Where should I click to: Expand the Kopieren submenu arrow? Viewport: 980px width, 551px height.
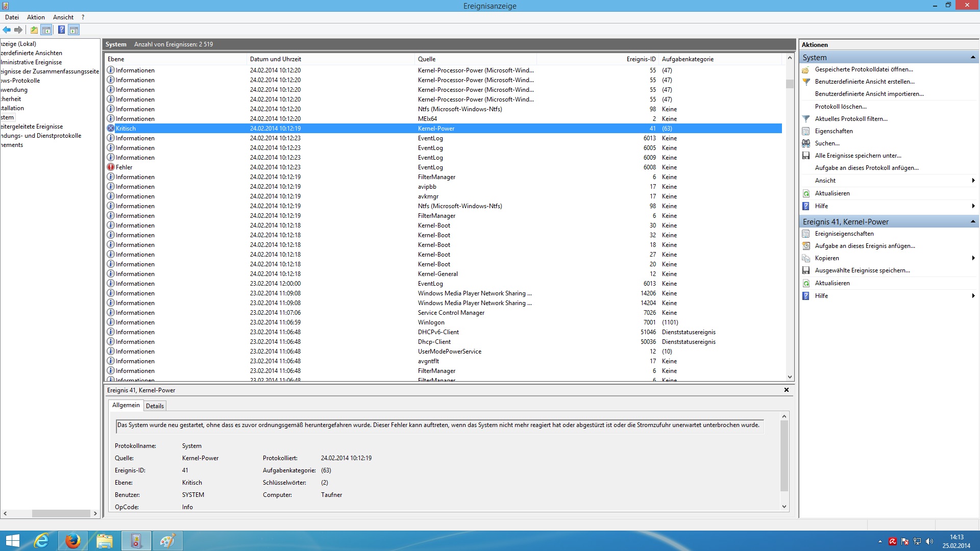tap(973, 258)
